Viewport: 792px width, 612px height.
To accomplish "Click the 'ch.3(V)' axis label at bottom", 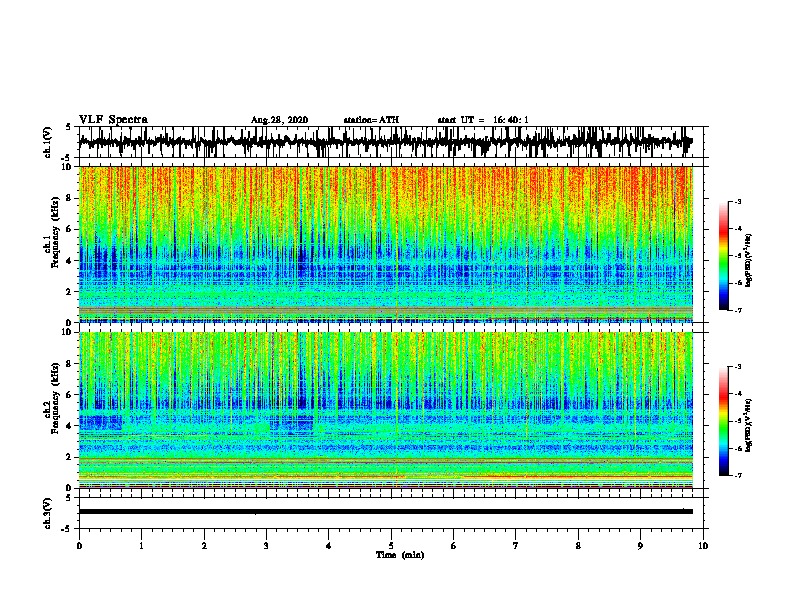I will [48, 513].
